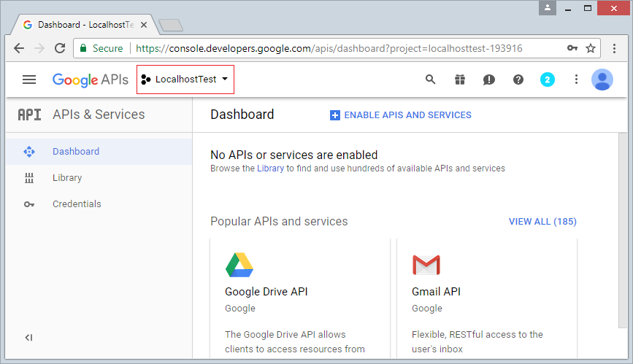Open the LocalhostTest project selector dropdown
The height and width of the screenshot is (364, 633).
pos(185,80)
